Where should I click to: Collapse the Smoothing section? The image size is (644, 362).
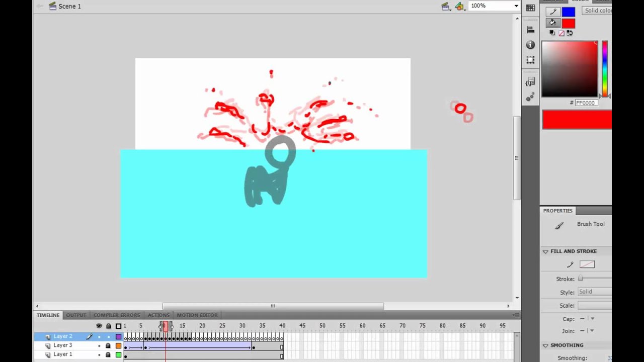(x=545, y=345)
